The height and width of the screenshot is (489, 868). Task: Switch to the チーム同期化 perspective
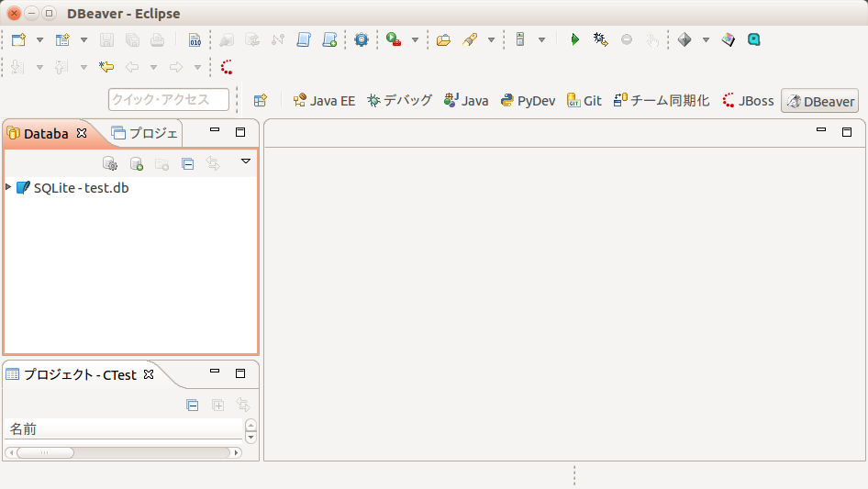pos(661,101)
